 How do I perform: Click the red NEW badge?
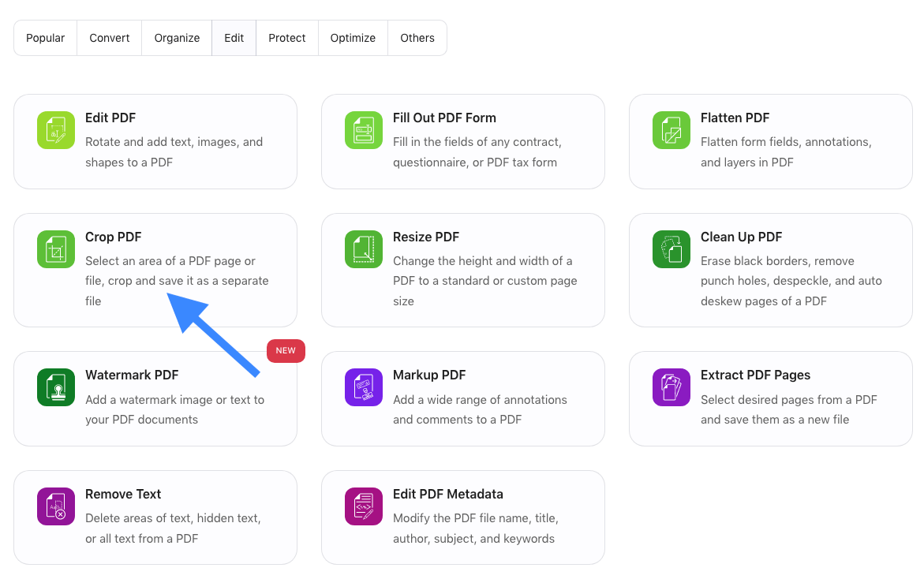pos(286,351)
